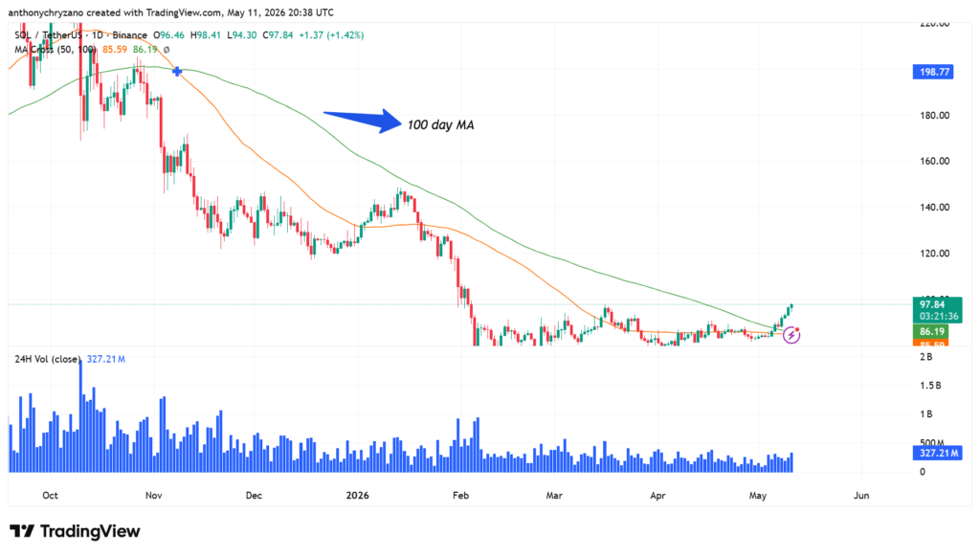This screenshot has width=980, height=556.
Task: Click the close value C97.84
Action: pyautogui.click(x=278, y=35)
